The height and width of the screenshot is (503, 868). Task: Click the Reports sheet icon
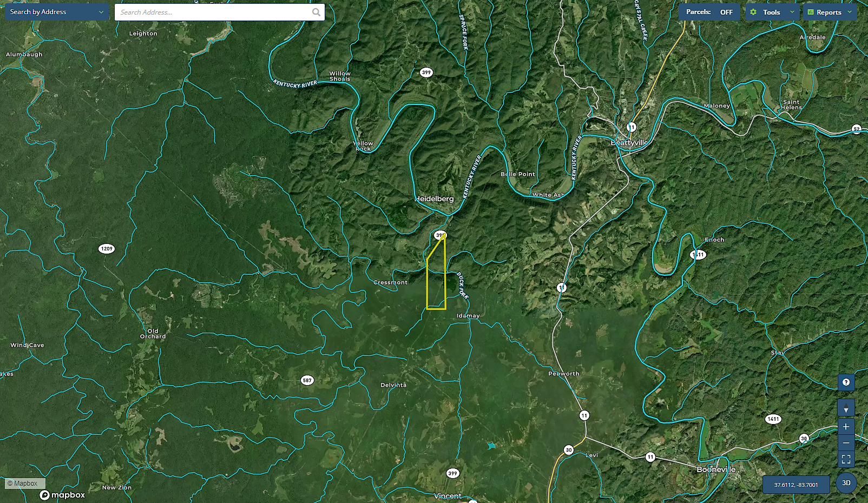tap(811, 12)
